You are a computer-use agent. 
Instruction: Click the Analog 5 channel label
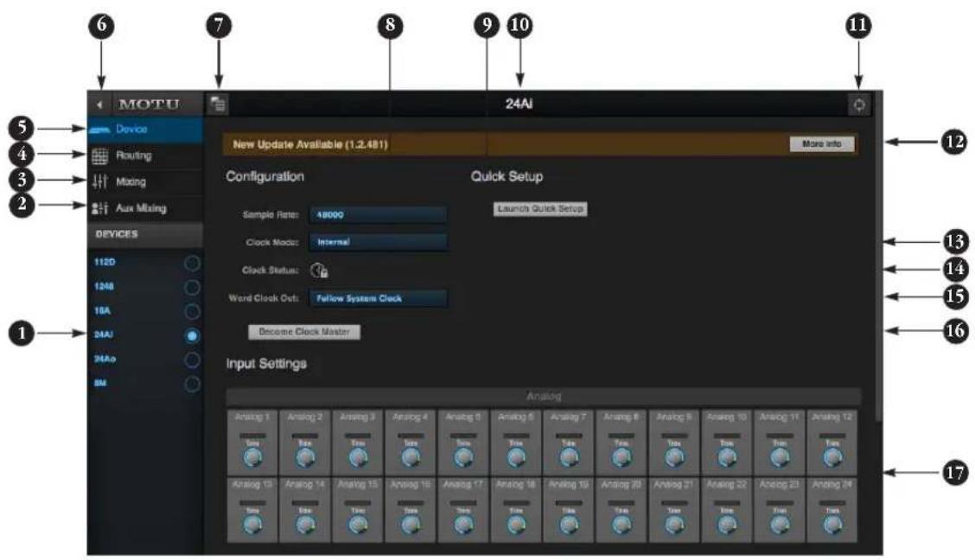(x=463, y=417)
